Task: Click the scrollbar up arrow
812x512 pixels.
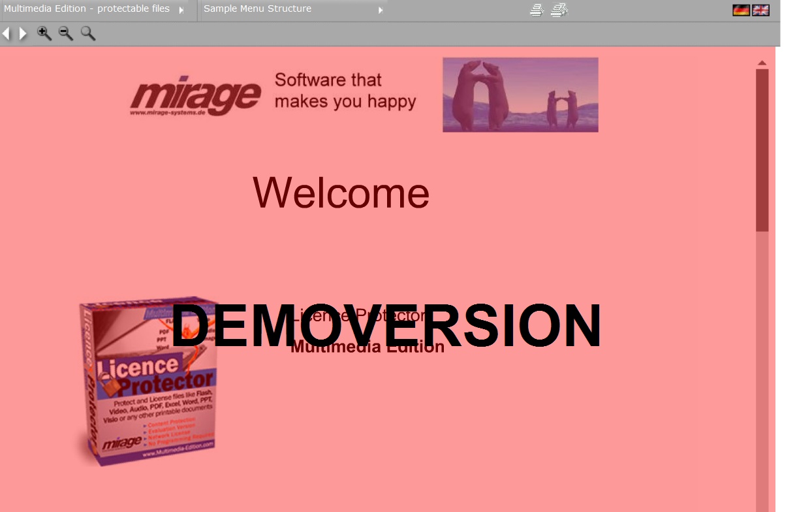Action: [x=762, y=63]
